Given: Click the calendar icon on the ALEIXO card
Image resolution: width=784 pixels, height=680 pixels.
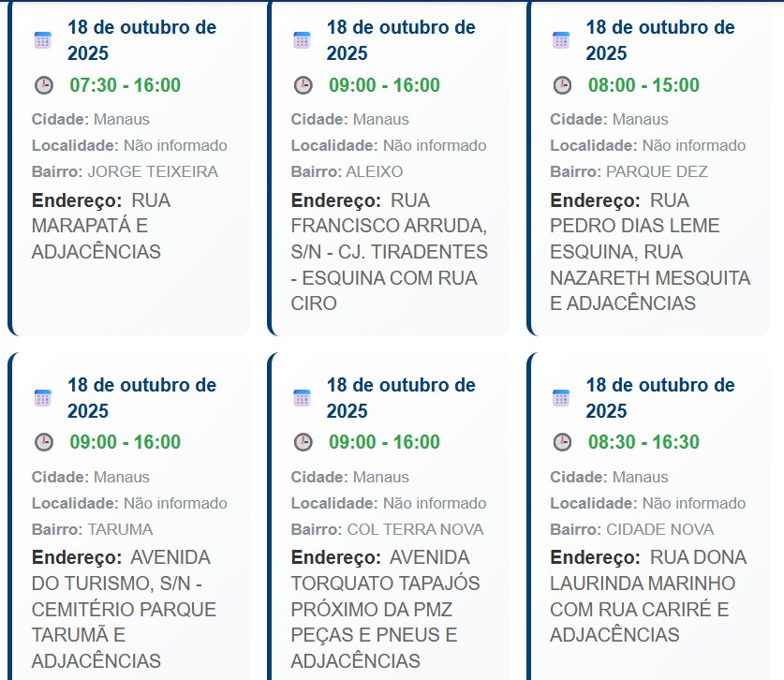Looking at the screenshot, I should pos(301,37).
